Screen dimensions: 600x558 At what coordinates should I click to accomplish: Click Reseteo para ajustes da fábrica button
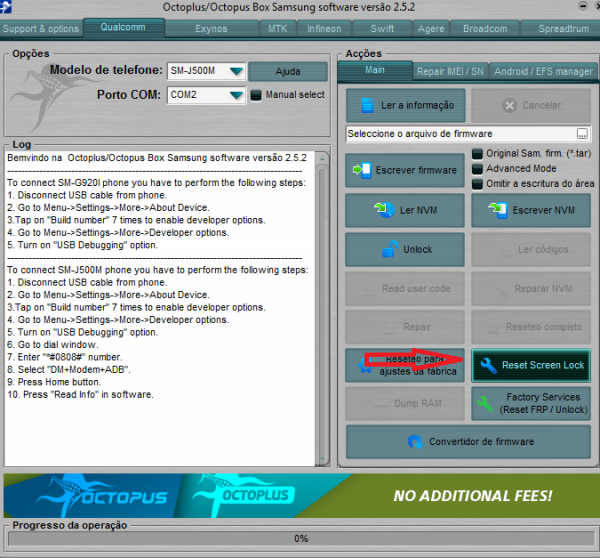(x=405, y=365)
